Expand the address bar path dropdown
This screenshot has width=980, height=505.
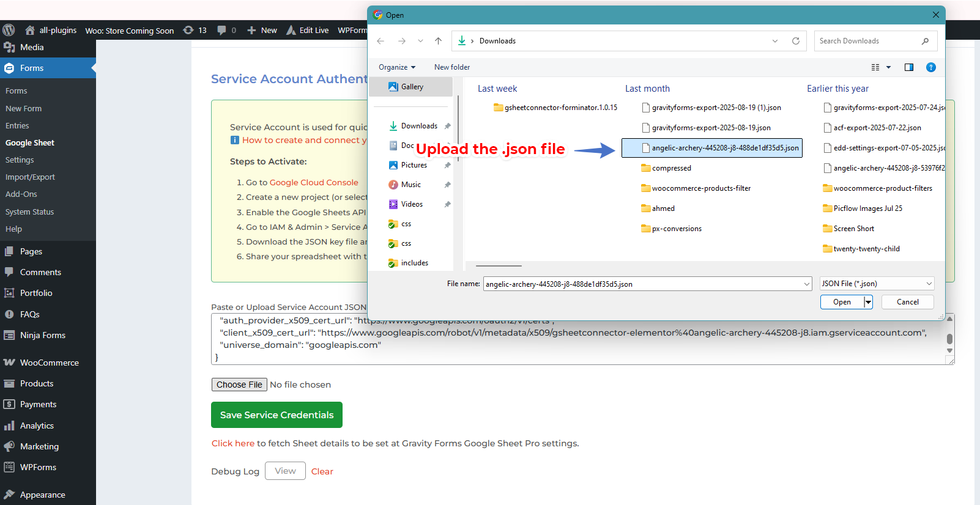tap(775, 41)
